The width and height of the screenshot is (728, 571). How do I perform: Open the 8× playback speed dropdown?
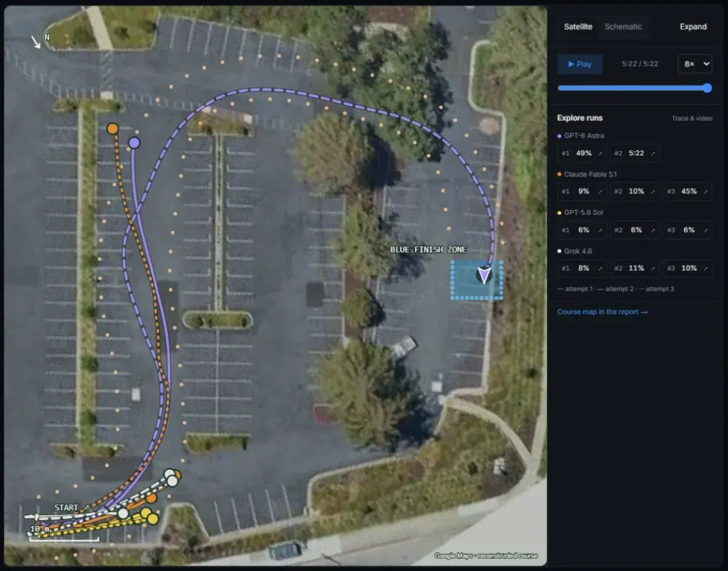pos(695,64)
